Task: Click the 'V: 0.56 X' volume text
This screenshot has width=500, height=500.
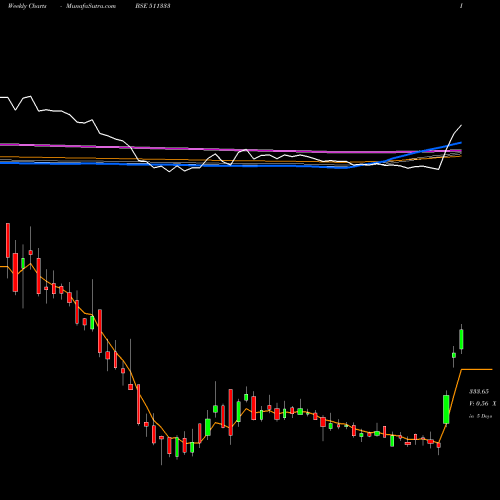Action: pos(483,404)
